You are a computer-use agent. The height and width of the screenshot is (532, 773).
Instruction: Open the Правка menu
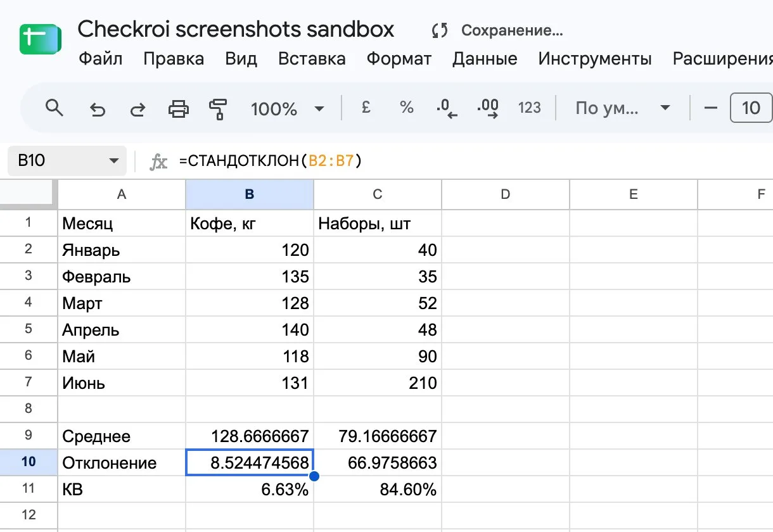pyautogui.click(x=174, y=59)
